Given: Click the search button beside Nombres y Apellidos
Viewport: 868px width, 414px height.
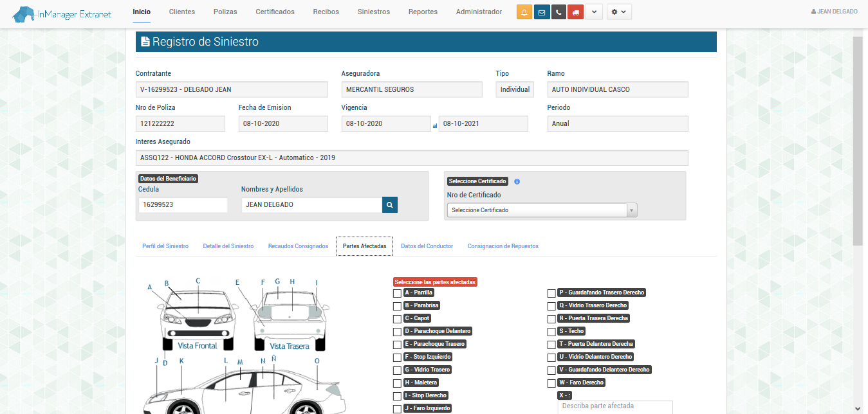Looking at the screenshot, I should (x=389, y=205).
